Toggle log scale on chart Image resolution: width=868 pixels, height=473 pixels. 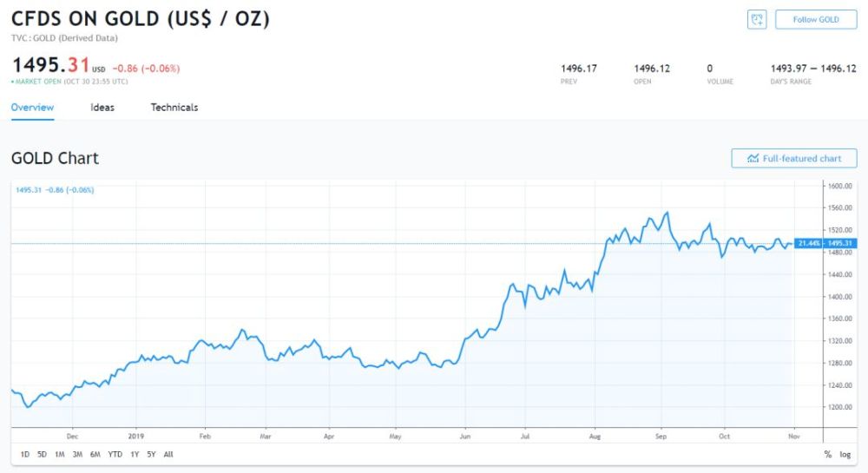[845, 454]
